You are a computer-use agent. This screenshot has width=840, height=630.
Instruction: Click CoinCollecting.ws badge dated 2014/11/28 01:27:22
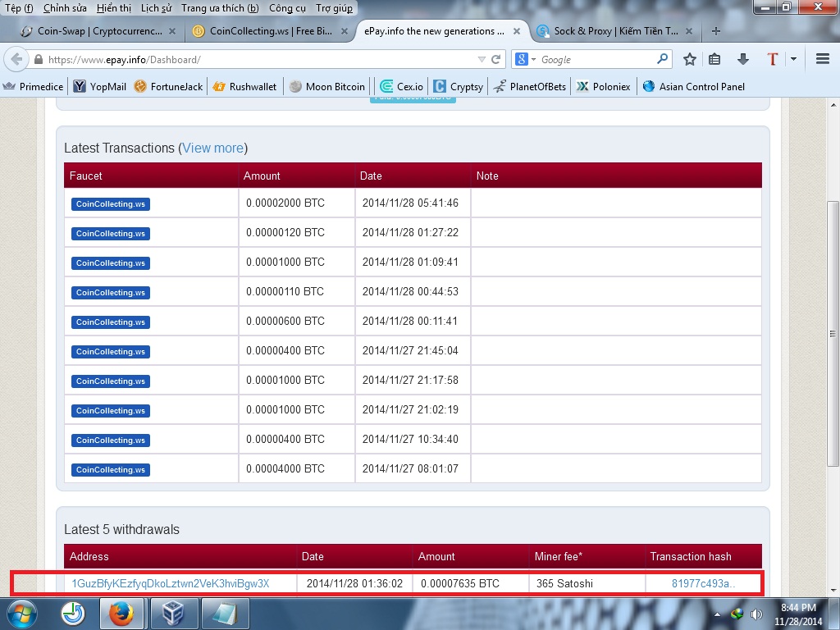pyautogui.click(x=111, y=234)
